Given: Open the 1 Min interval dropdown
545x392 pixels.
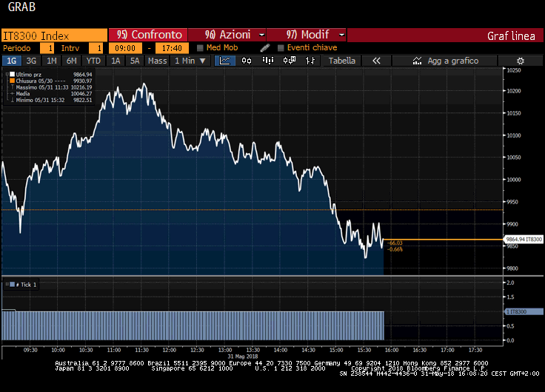Looking at the screenshot, I should click(x=190, y=61).
